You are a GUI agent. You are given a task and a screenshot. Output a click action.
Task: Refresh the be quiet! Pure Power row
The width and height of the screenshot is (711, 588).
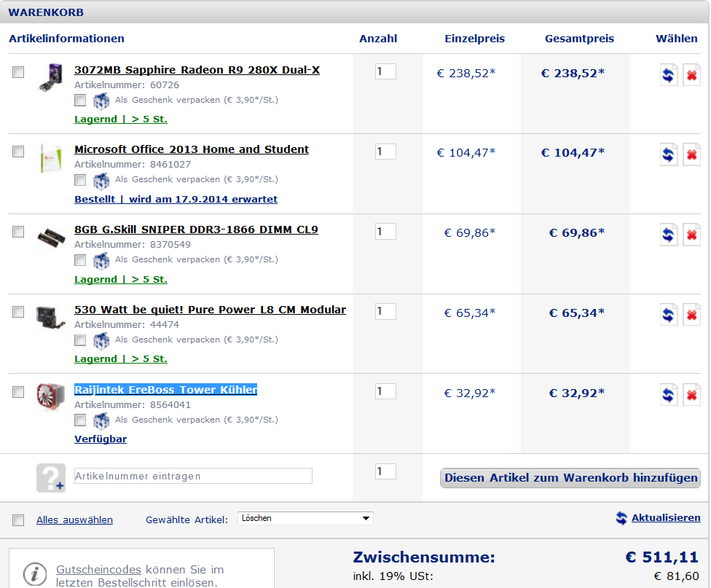pos(668,315)
